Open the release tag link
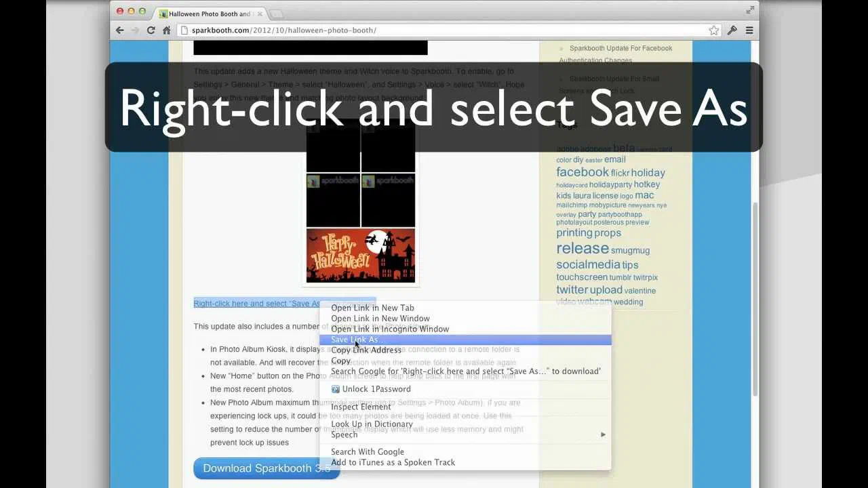The height and width of the screenshot is (488, 868). (x=583, y=248)
